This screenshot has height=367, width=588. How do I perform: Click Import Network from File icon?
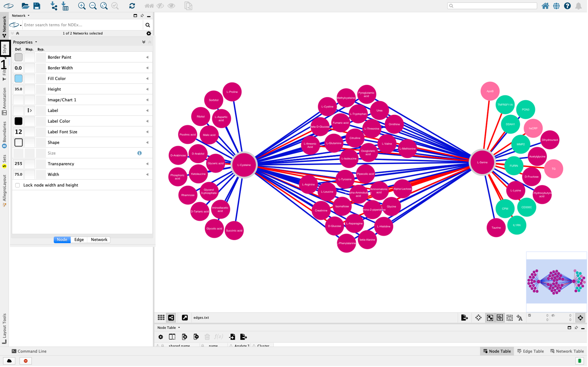[54, 6]
